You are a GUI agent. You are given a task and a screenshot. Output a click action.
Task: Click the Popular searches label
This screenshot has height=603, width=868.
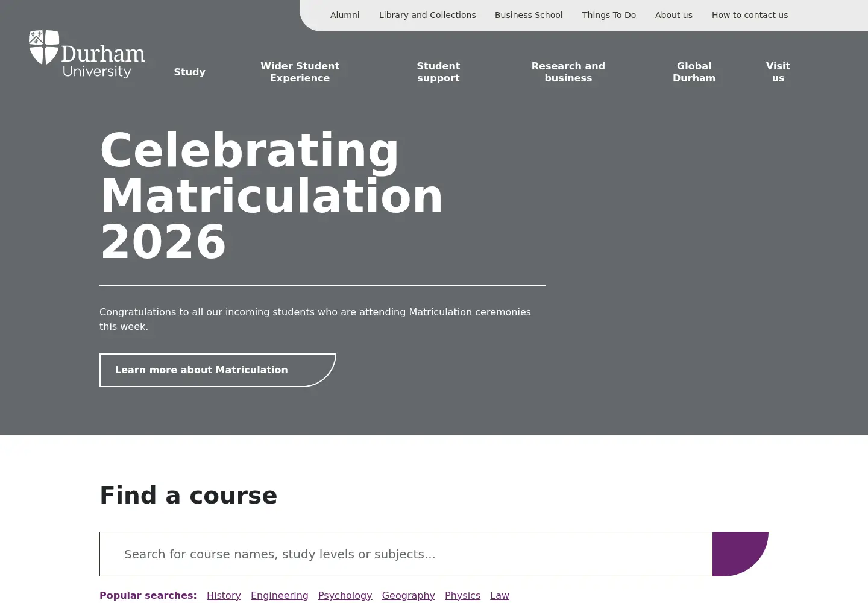click(x=148, y=595)
